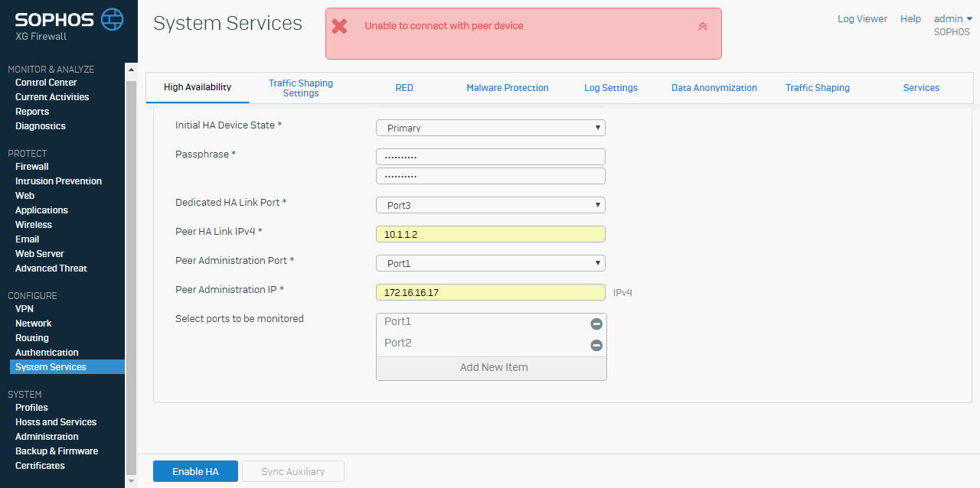Screen dimensions: 980x488
Task: Open the admin user dropdown
Action: coord(952,18)
